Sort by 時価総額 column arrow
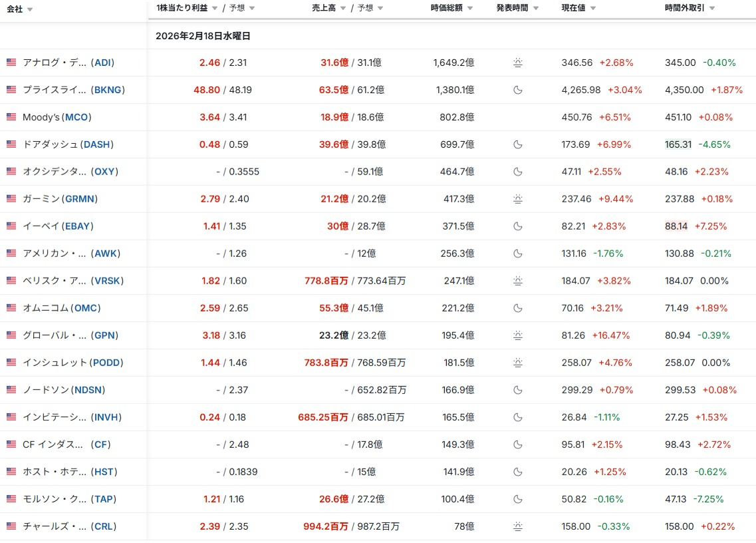 (x=469, y=9)
